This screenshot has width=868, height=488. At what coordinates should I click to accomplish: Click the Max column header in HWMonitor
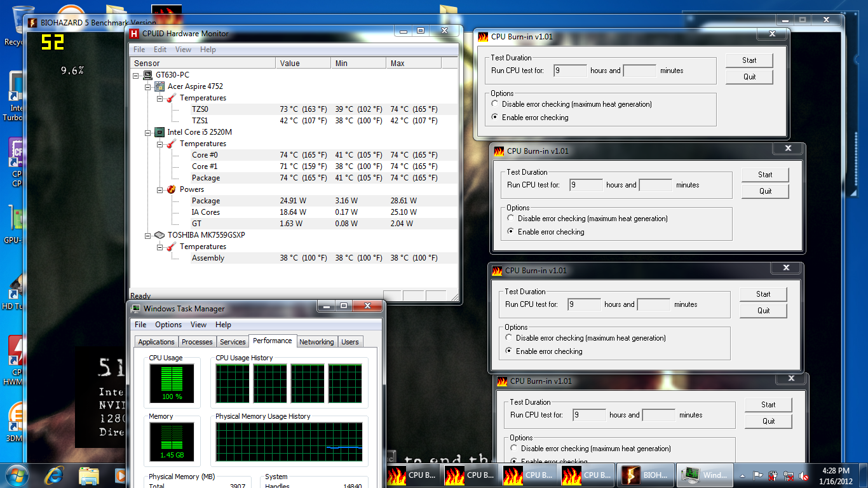point(414,64)
